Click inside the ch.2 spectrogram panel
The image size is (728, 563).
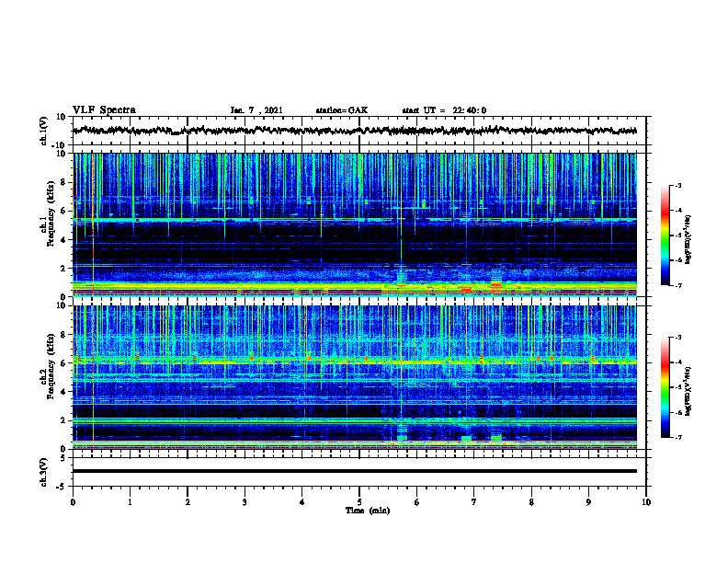355,377
